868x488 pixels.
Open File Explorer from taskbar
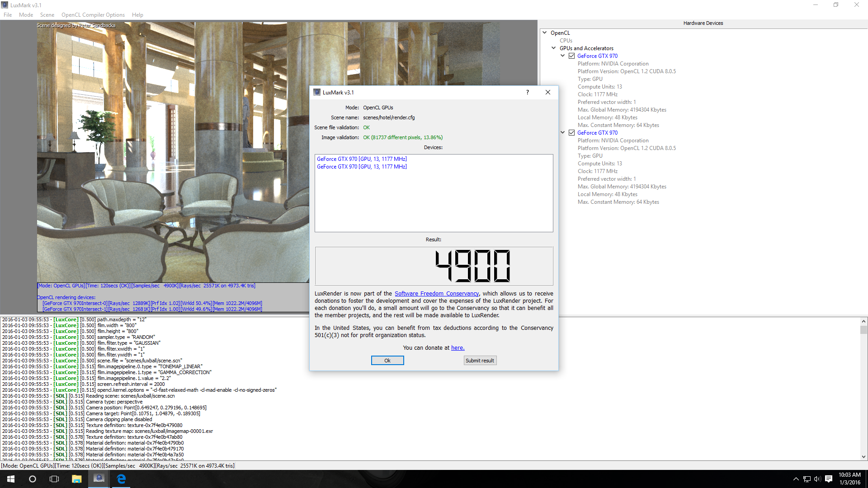coord(76,479)
